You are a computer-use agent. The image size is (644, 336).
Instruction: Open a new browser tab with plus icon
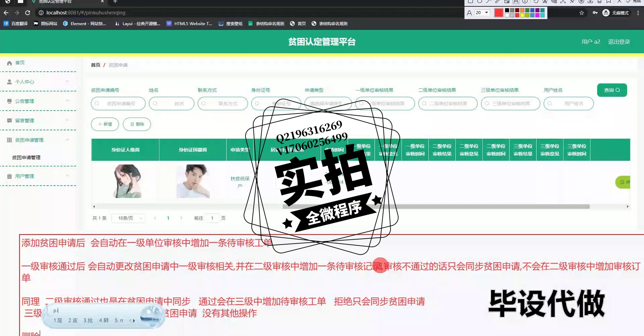click(x=115, y=2)
